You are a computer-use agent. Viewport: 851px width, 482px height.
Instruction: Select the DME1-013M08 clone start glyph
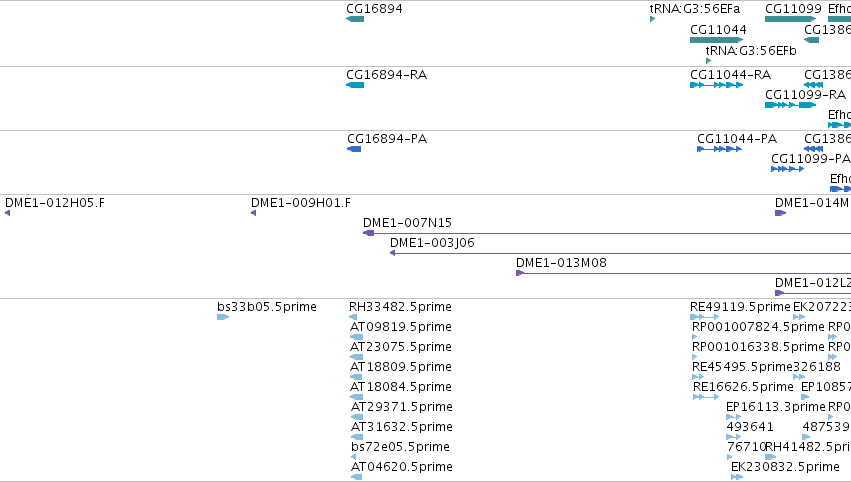click(519, 273)
